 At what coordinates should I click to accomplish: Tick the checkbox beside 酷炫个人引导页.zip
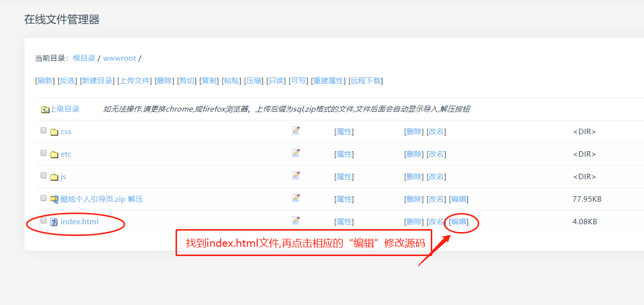click(43, 197)
